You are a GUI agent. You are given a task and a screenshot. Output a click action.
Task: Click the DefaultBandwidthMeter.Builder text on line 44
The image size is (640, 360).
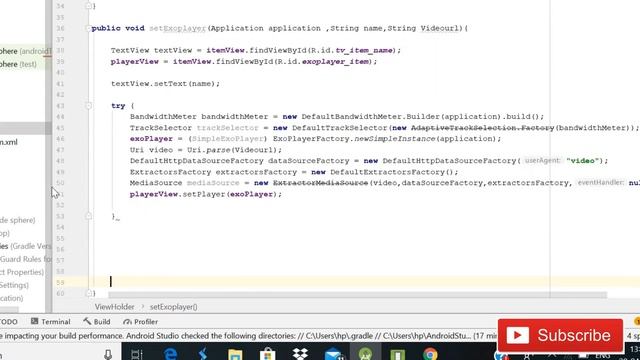point(370,117)
